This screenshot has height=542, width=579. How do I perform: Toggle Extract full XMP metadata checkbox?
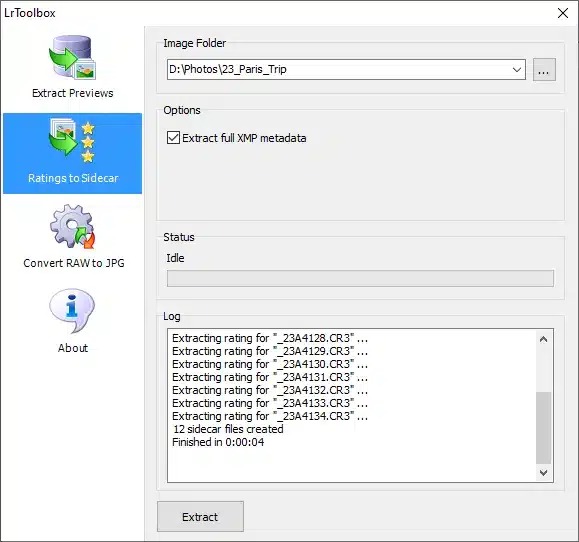point(173,138)
